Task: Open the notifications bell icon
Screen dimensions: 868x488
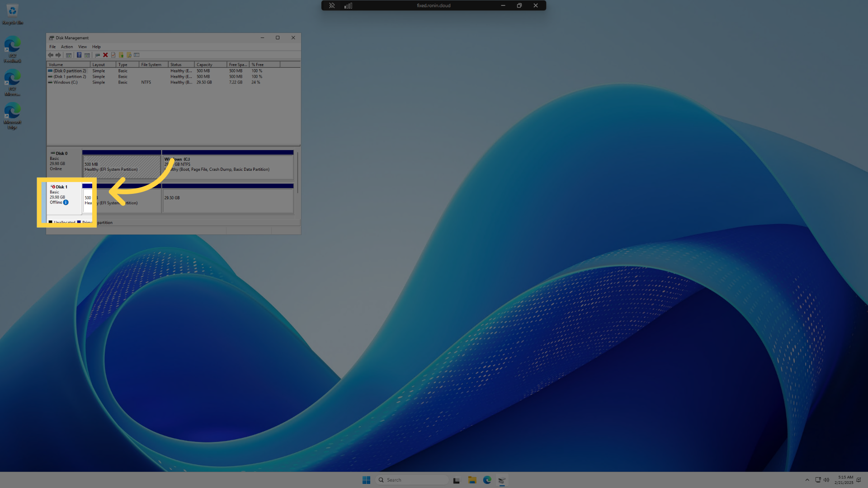Action: (859, 480)
